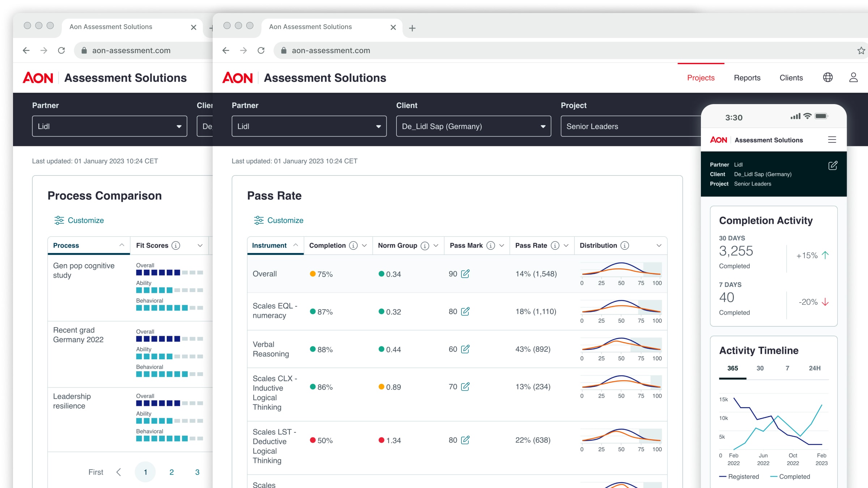Expand Pass Mark column chevron
Viewport: 868px width, 488px height.
(502, 245)
